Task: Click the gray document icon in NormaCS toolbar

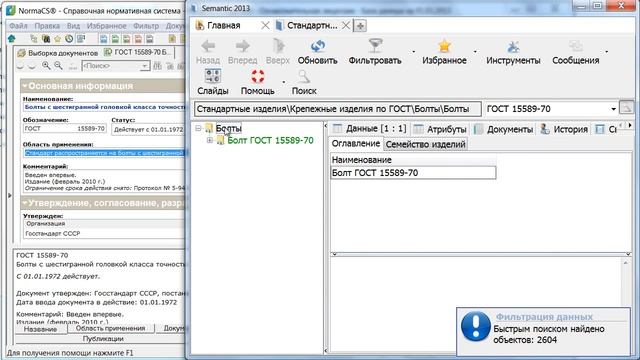Action: tap(150, 39)
